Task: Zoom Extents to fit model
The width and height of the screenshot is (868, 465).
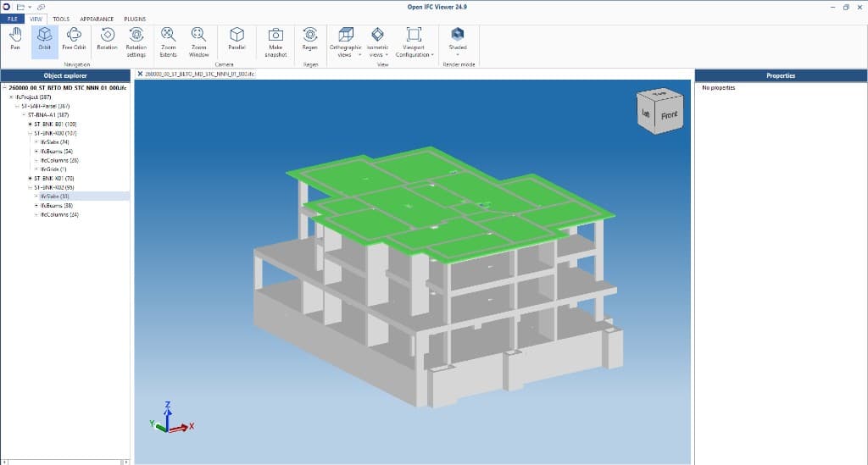Action: tap(169, 42)
